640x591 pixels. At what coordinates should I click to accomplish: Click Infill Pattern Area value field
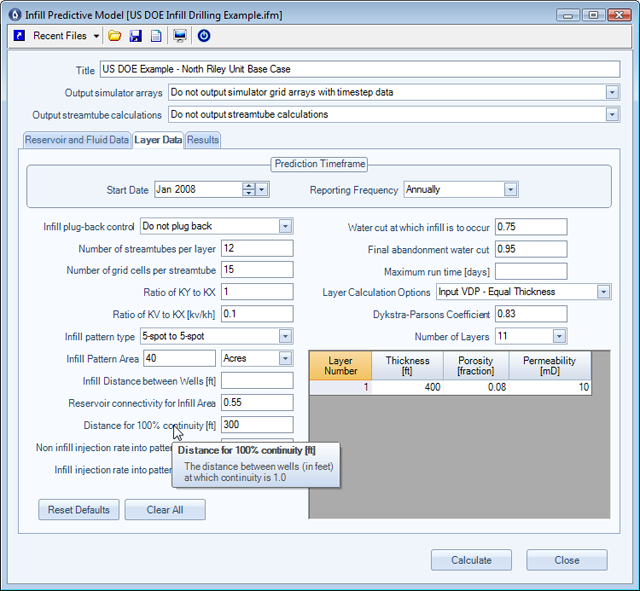pos(180,358)
